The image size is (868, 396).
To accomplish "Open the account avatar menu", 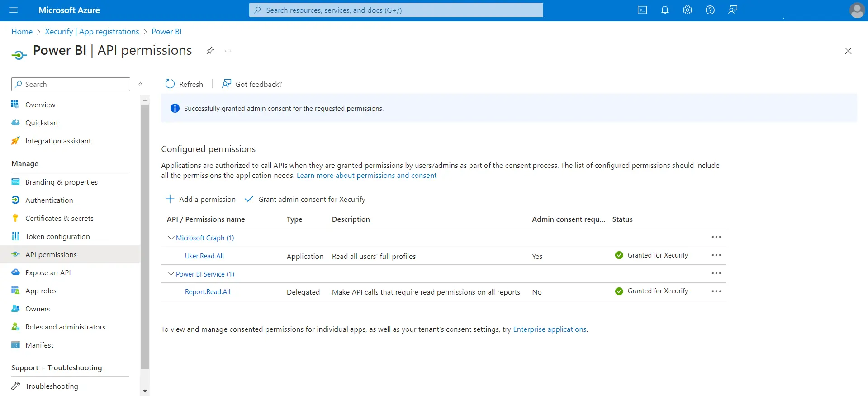I will pyautogui.click(x=857, y=10).
